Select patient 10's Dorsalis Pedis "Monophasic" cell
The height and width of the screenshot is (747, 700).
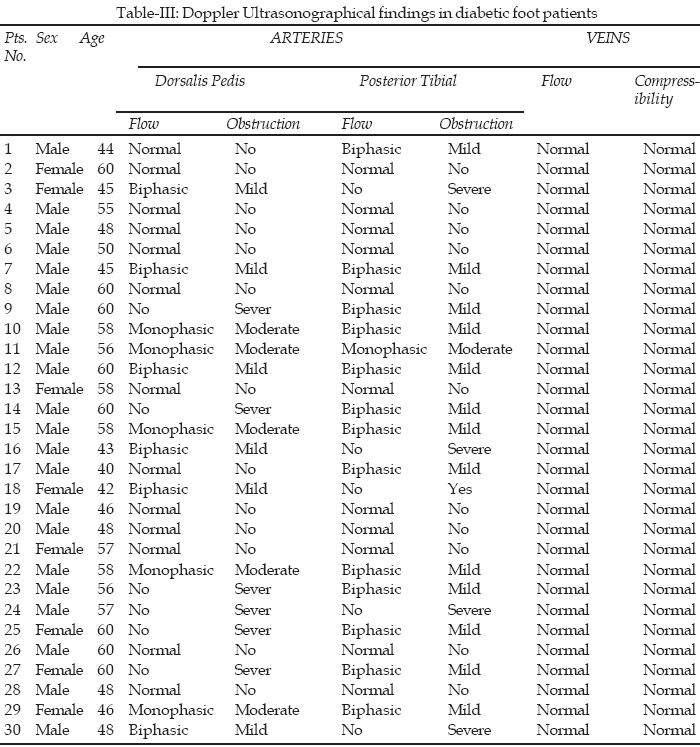pyautogui.click(x=171, y=329)
